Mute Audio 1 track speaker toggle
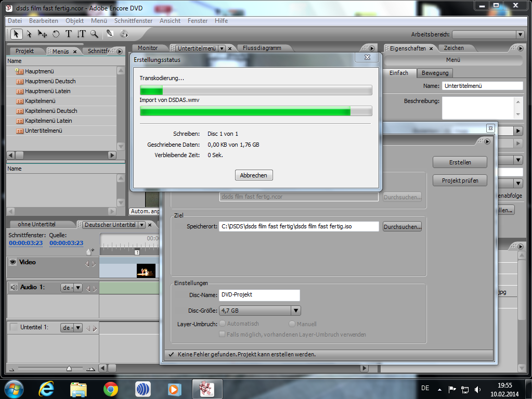This screenshot has width=532, height=399. pos(14,287)
